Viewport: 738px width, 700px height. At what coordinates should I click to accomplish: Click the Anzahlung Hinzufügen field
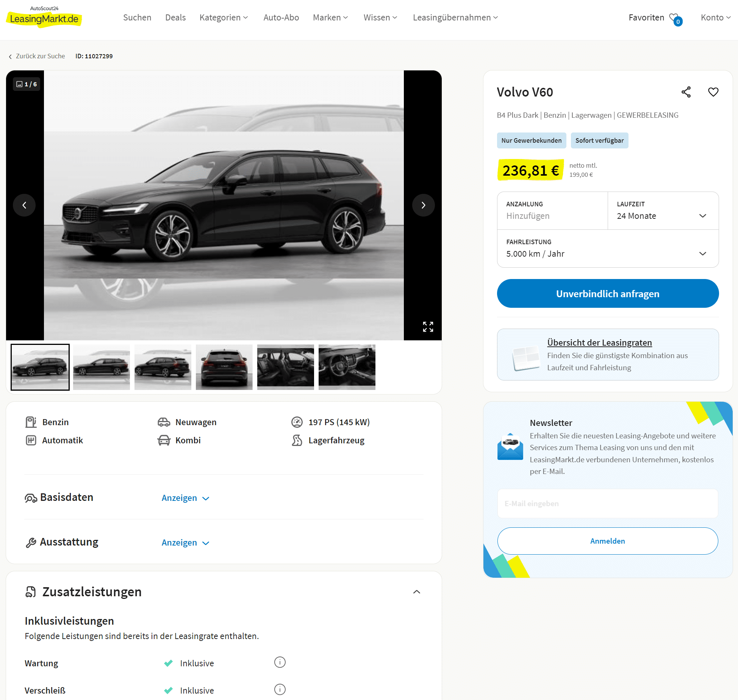coord(552,210)
